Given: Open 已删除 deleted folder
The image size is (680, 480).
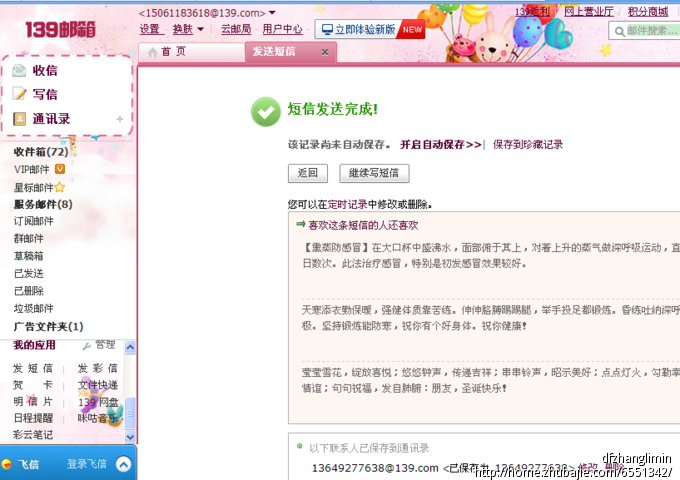Looking at the screenshot, I should click(x=29, y=291).
